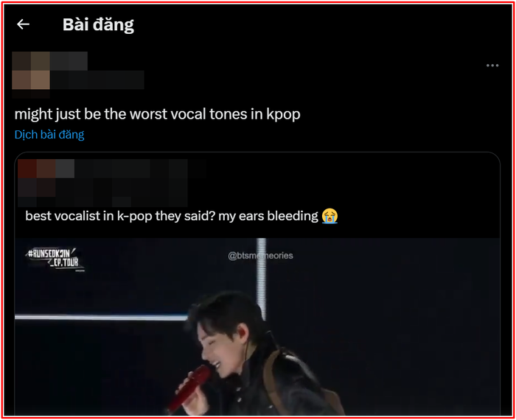This screenshot has width=516, height=420.
Task: Click the crying face emoji in quoted post
Action: coord(330,216)
